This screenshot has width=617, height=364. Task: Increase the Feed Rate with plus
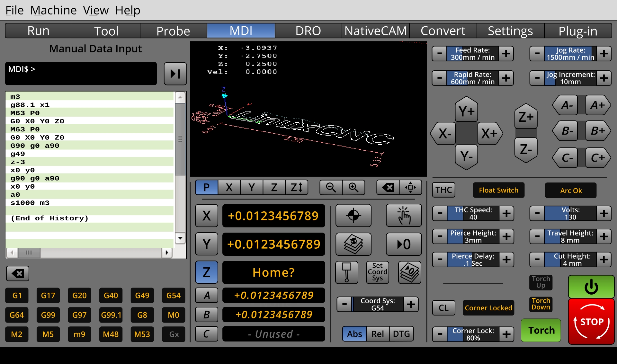[x=506, y=54]
